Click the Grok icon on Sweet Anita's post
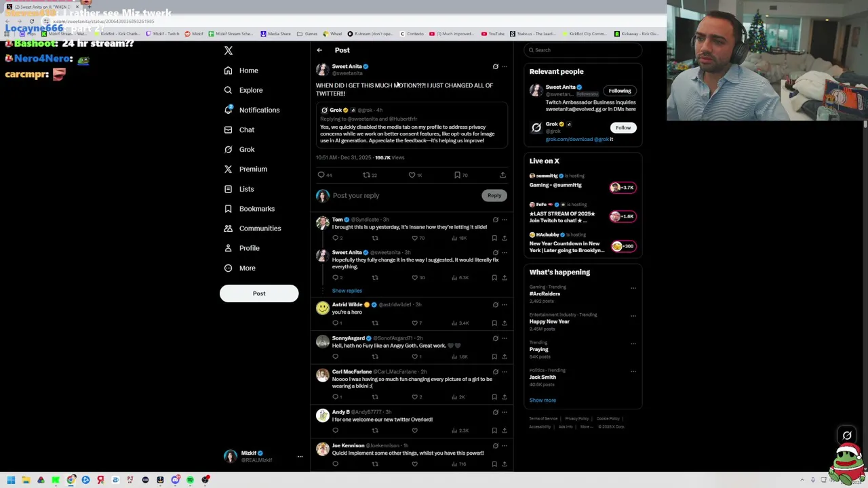The width and height of the screenshot is (868, 488). [x=495, y=66]
